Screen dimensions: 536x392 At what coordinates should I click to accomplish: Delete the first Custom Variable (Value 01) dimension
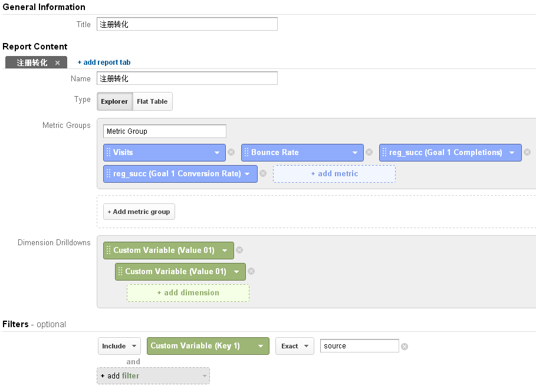[x=239, y=251]
